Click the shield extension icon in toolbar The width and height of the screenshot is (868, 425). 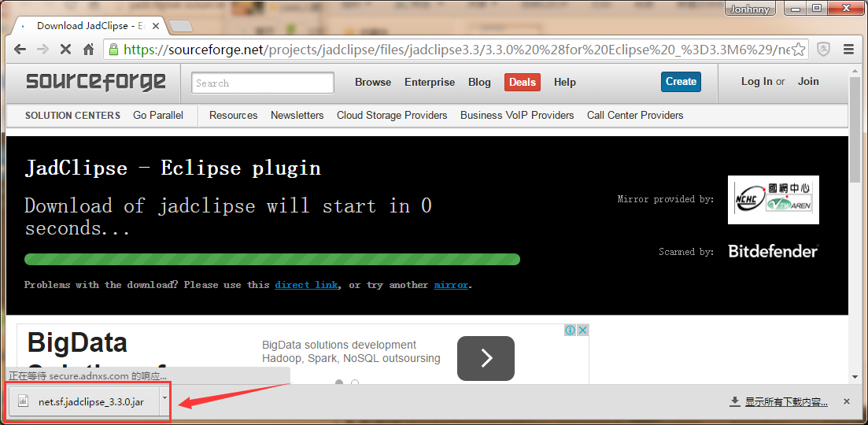tap(824, 50)
